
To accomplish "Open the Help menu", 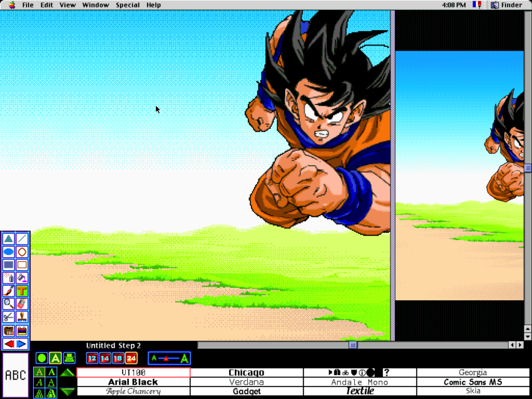I will pos(154,5).
